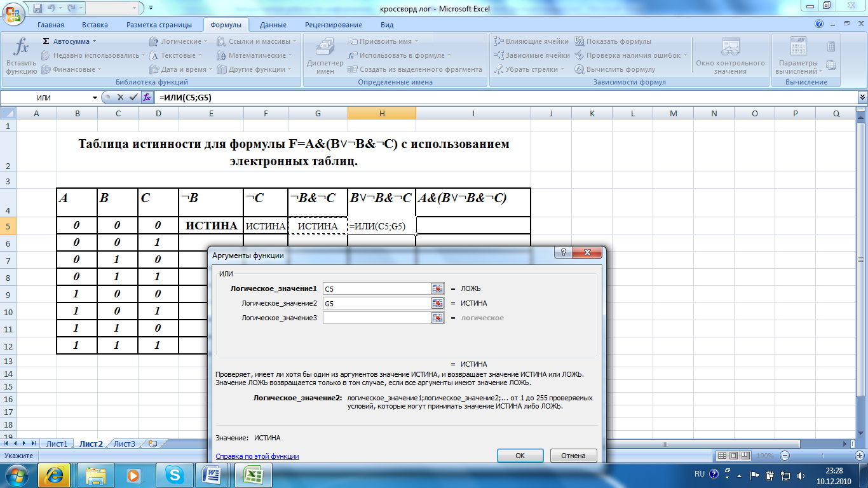Click Создать из выделенного фрагмента icon
This screenshot has width=868, height=488.
coord(354,69)
